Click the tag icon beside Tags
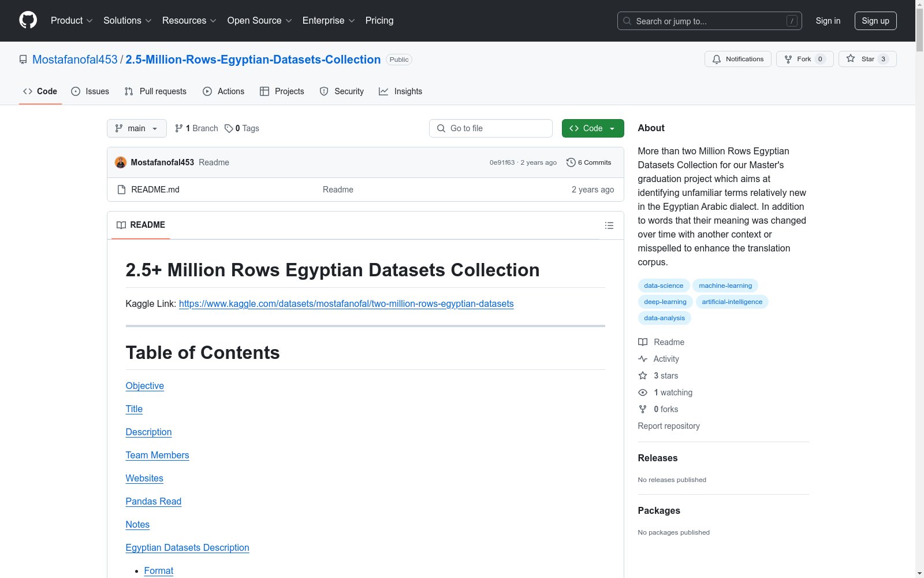Image resolution: width=924 pixels, height=578 pixels. click(x=229, y=128)
